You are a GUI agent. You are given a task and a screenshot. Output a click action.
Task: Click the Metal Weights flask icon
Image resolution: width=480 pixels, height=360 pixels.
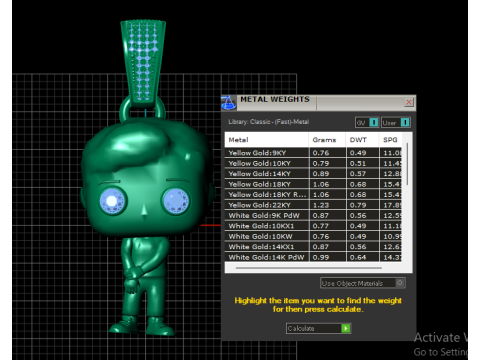coord(229,102)
